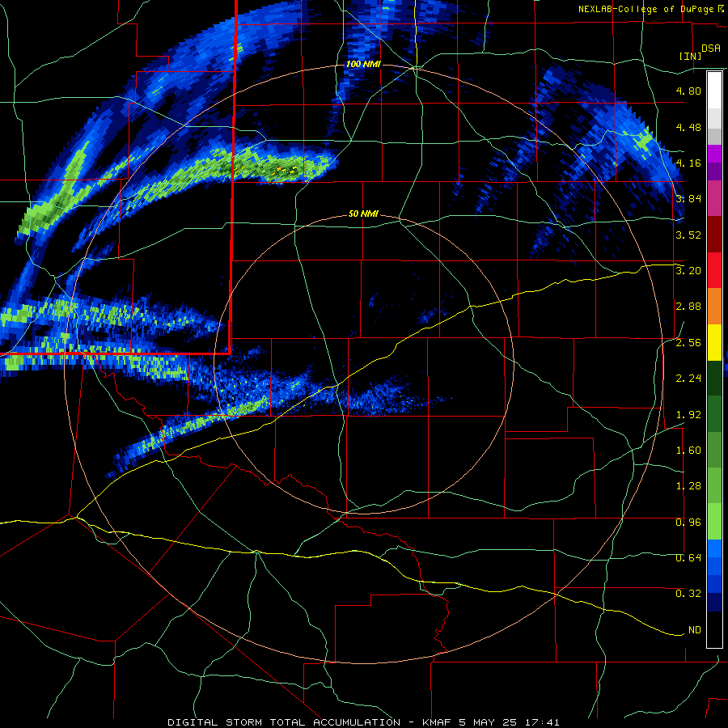Viewport: 728px width, 728px height.
Task: Click the DSA product label
Action: click(x=711, y=48)
